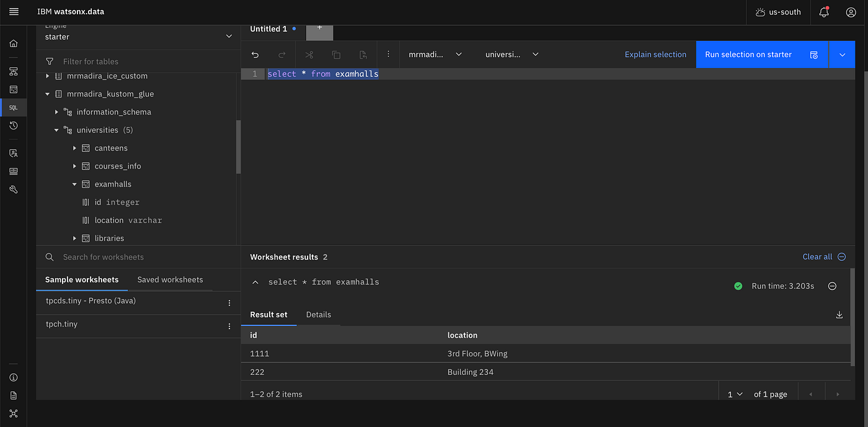Open Data manager sidebar icon
Image resolution: width=868 pixels, height=427 pixels.
point(14,89)
